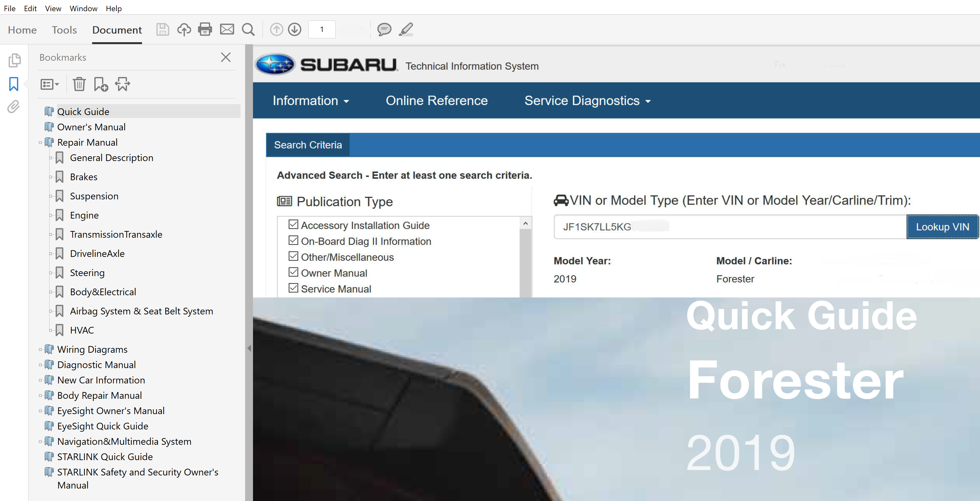980x501 pixels.
Task: Click the cloud upload icon
Action: (184, 29)
